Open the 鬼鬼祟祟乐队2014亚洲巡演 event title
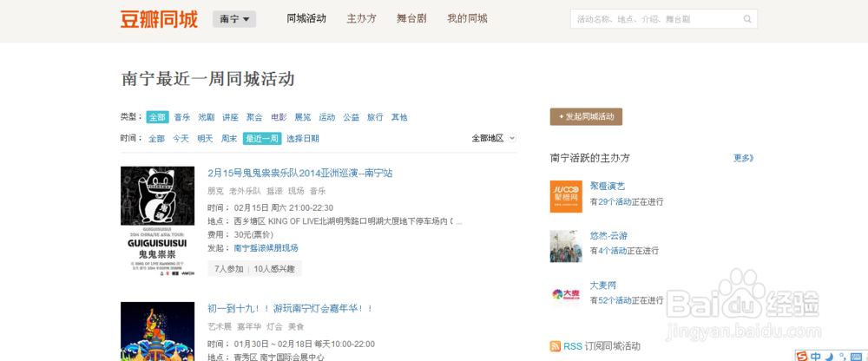This screenshot has height=361, width=868. click(300, 173)
